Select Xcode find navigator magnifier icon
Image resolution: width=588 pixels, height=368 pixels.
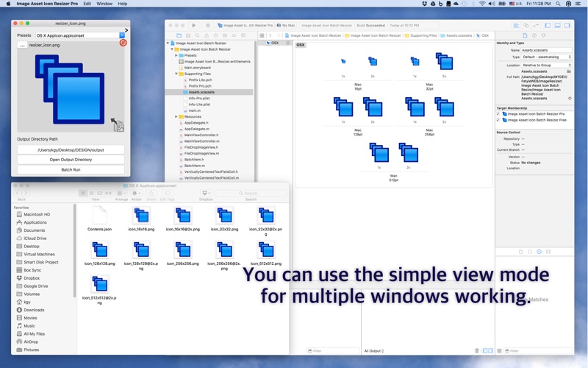(x=197, y=35)
